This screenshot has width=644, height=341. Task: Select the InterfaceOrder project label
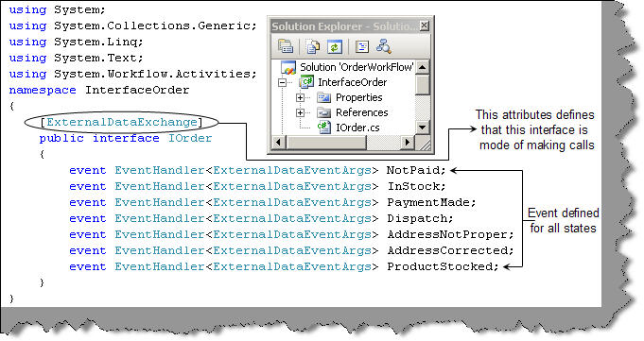[x=352, y=82]
